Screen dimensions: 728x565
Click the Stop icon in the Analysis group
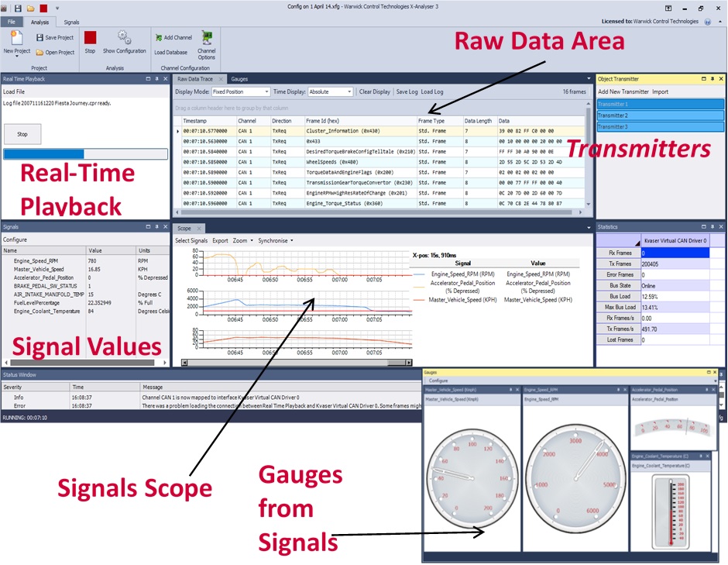click(91, 38)
